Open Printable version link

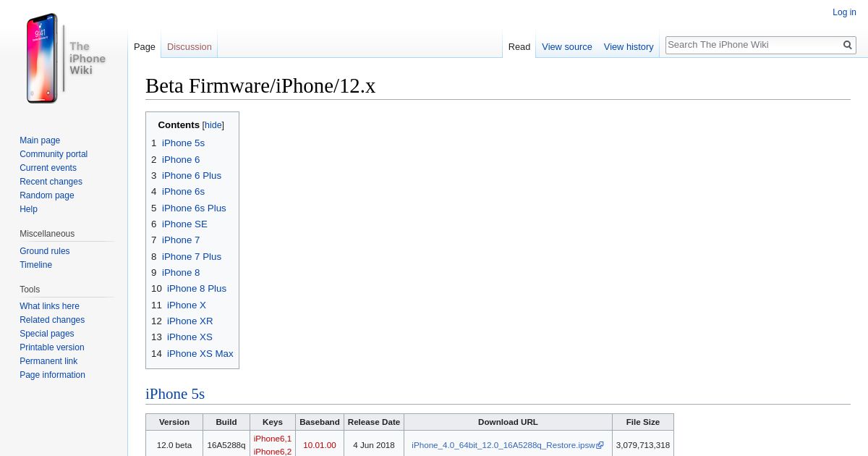pos(52,347)
